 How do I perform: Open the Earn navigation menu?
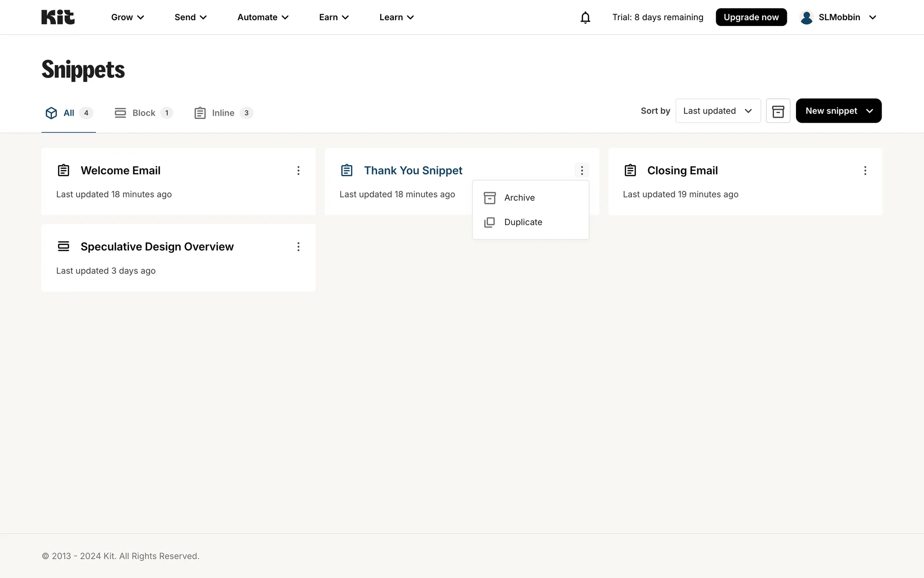pos(334,17)
